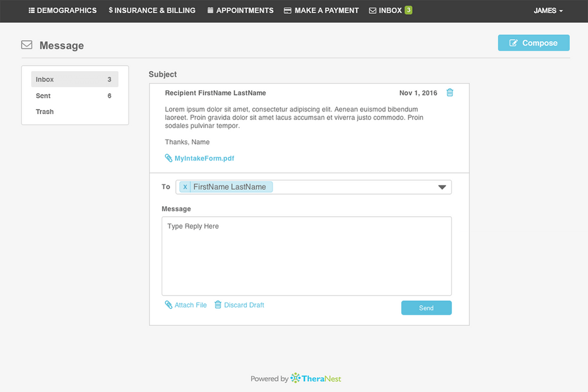Screen dimensions: 588x392
Task: Open Make a Payment page
Action: pyautogui.click(x=321, y=10)
